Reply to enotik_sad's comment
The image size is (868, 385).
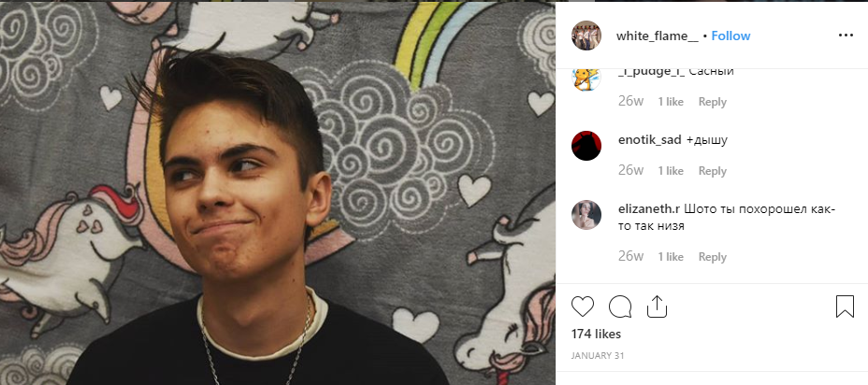click(x=712, y=171)
